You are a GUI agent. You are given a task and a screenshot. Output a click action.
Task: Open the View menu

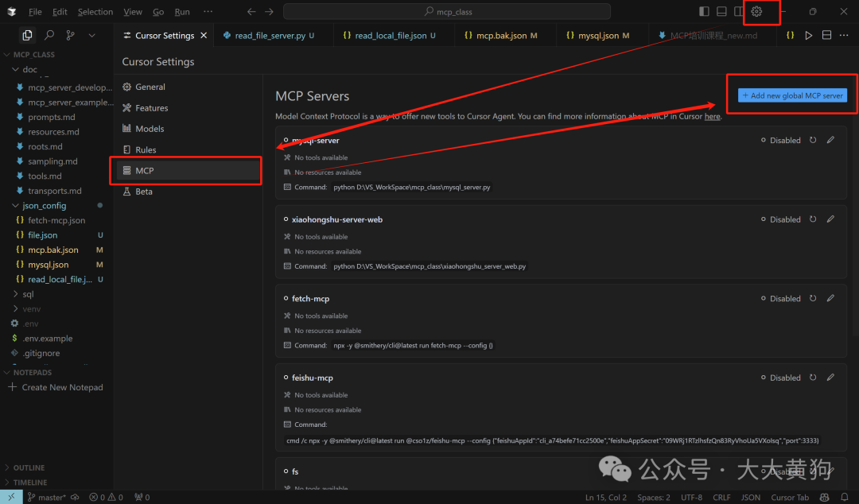(133, 11)
